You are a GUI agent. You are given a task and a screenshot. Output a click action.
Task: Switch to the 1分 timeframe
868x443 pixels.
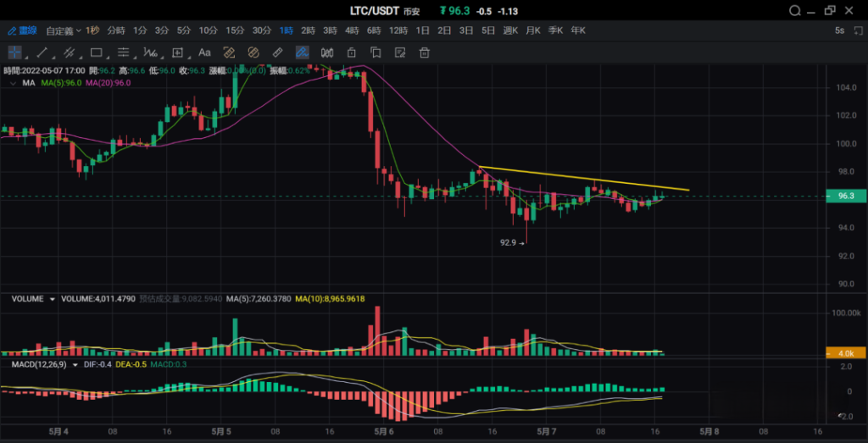140,30
